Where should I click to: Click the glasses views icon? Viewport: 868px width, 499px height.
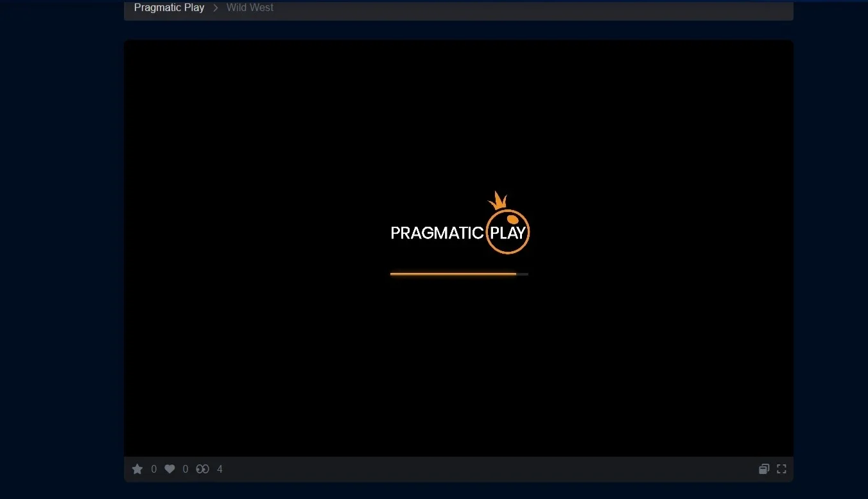(202, 469)
